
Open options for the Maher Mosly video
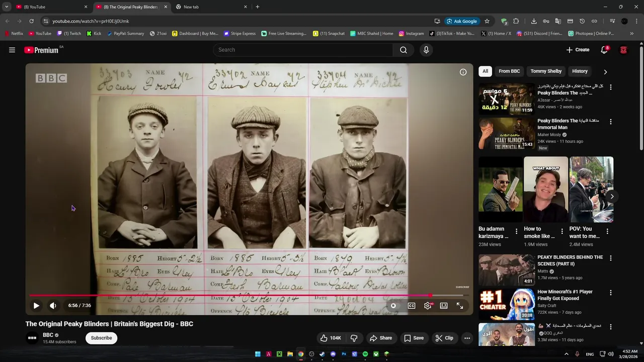pos(611,122)
